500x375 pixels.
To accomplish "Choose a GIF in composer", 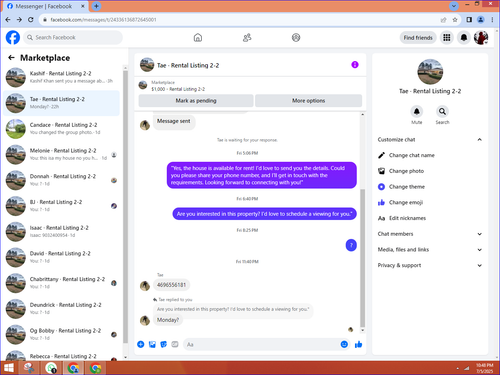I will 175,344.
